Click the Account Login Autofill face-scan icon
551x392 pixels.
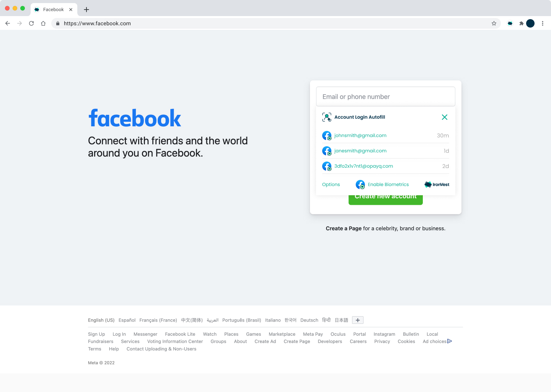click(327, 117)
